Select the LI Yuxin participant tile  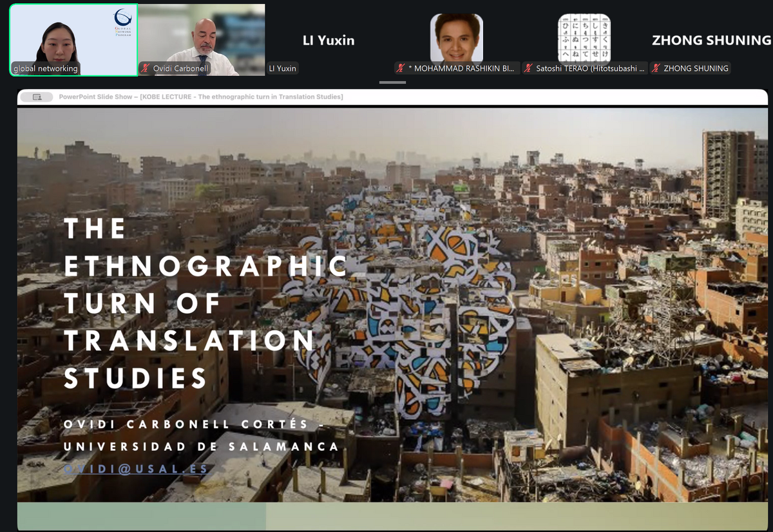click(329, 40)
